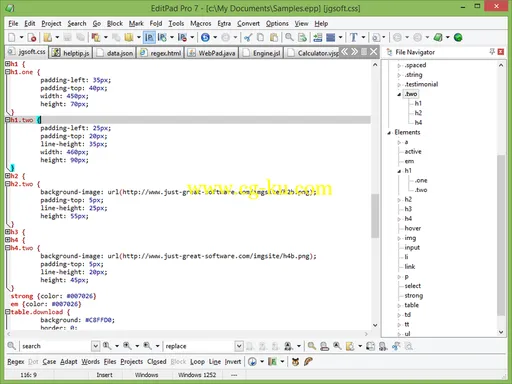This screenshot has height=384, width=512.
Task: Click the big T font icon
Action: coord(354,37)
